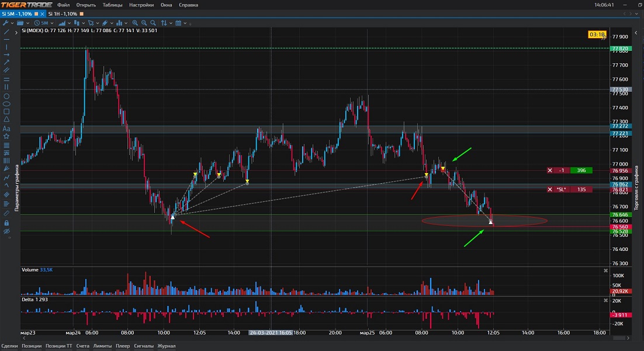Open the Справка menu

(x=188, y=5)
